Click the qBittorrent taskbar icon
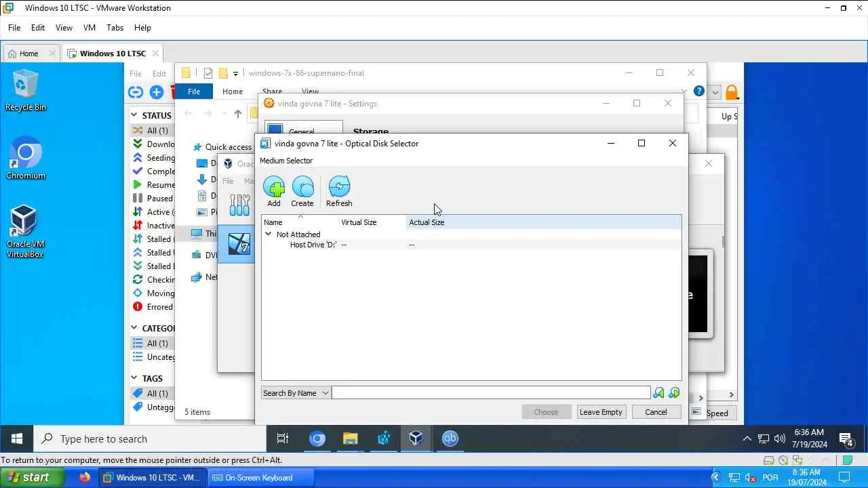Screen dimensions: 868x488 tap(450, 439)
